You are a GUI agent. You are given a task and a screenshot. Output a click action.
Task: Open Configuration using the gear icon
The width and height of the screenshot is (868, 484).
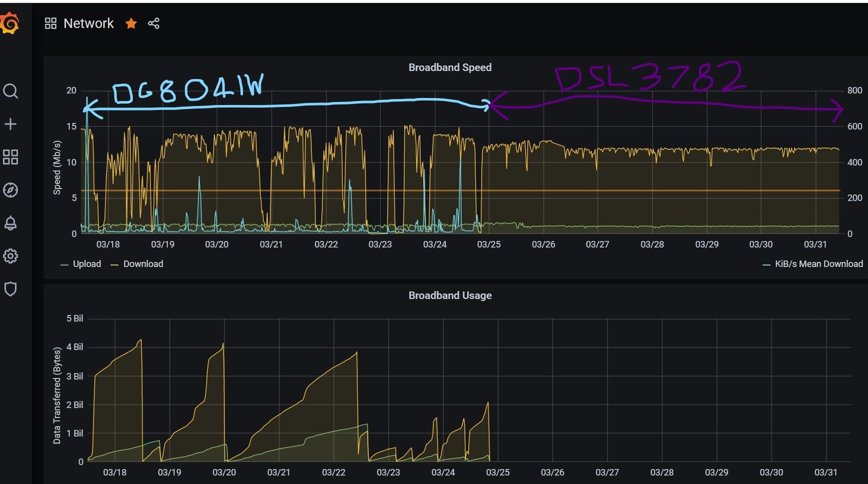pyautogui.click(x=10, y=256)
